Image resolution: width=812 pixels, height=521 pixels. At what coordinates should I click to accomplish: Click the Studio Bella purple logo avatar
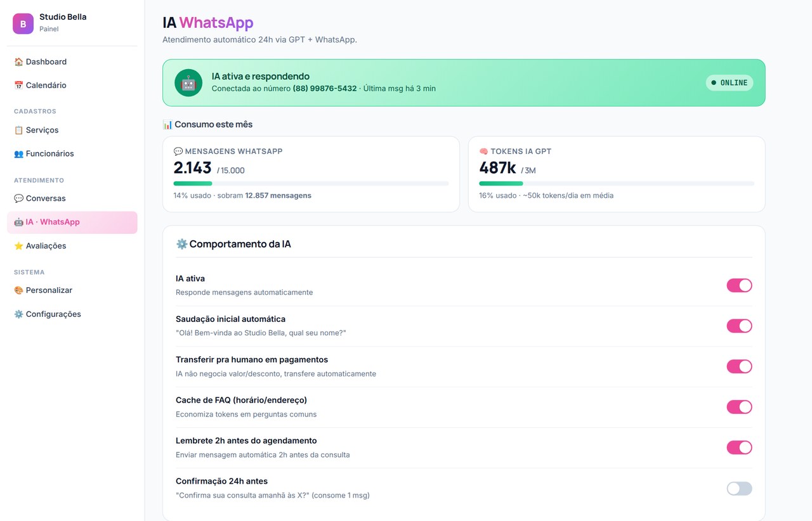pos(23,23)
